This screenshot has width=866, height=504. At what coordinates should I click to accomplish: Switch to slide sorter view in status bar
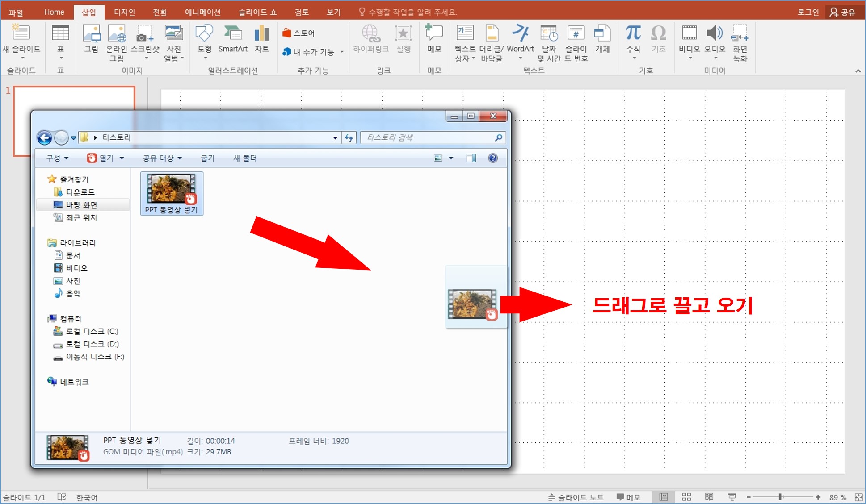click(x=686, y=497)
